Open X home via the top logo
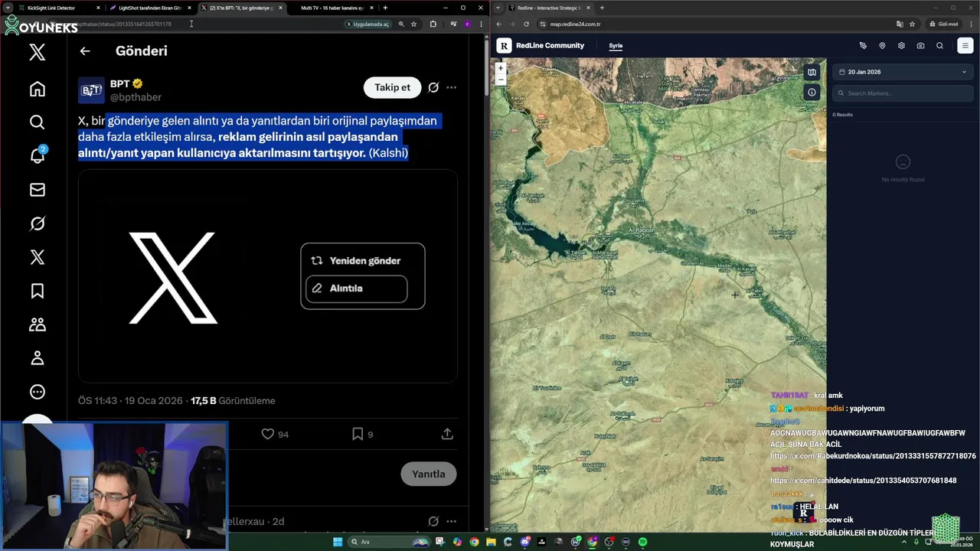 [x=37, y=52]
